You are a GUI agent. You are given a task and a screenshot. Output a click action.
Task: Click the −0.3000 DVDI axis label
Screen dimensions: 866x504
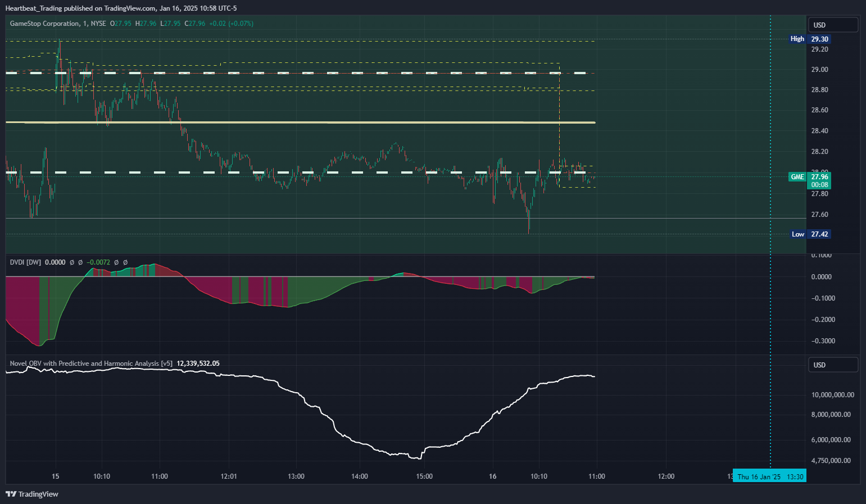(x=823, y=341)
